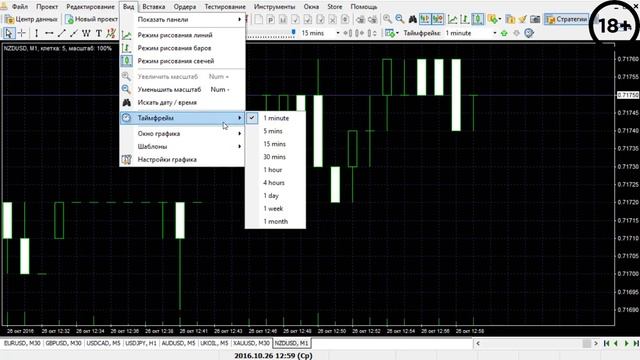Screen dimensions: 640x360
Task: Open the Файл menu
Action: click(20, 7)
